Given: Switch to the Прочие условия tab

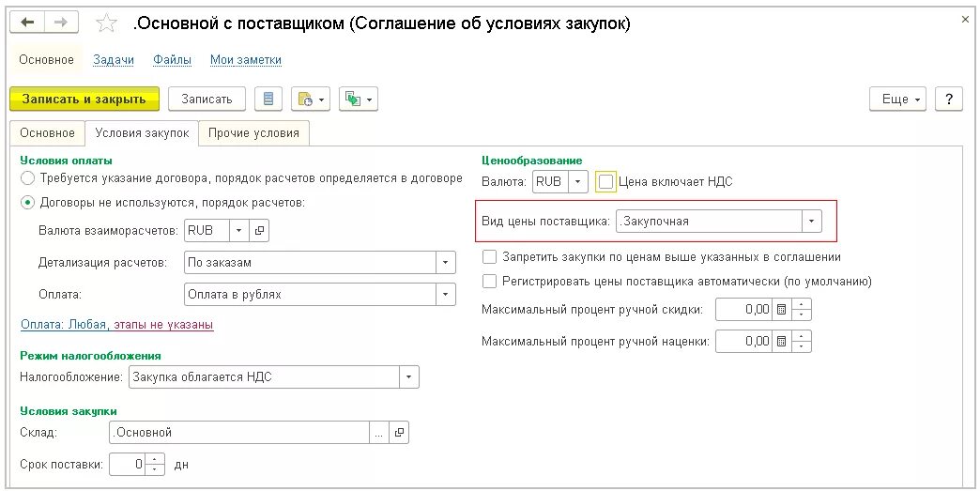Looking at the screenshot, I should pos(253,133).
